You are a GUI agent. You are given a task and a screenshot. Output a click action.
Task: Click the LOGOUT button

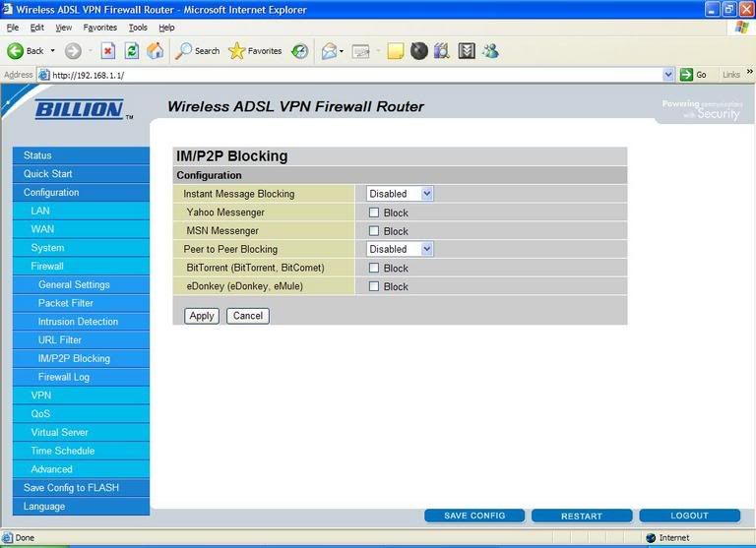coord(689,516)
